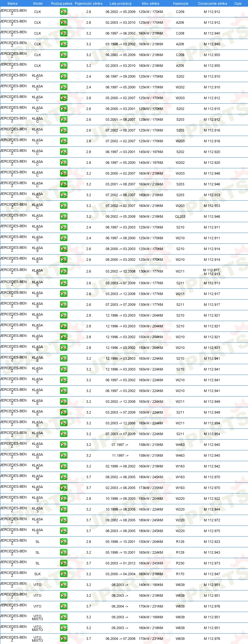Click petrol fuel icon in S203 M 112.916 row
The height and width of the screenshot is (644, 248).
(x=64, y=130)
